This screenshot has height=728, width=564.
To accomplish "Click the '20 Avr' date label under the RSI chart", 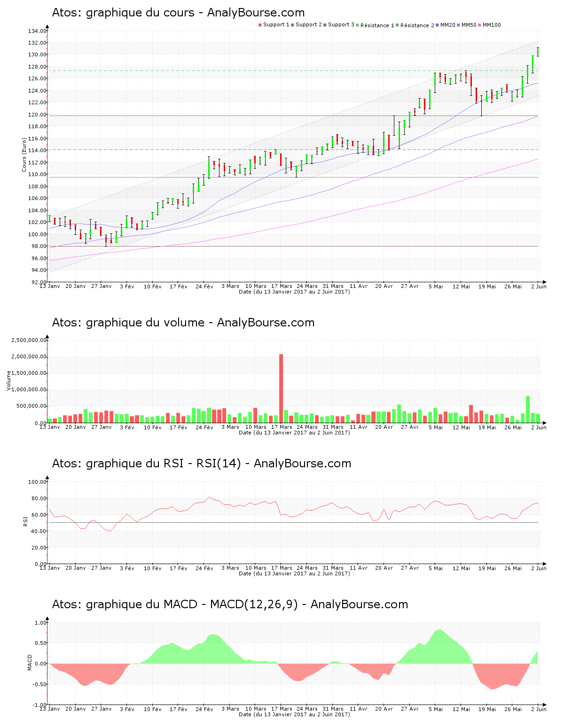I will [384, 568].
